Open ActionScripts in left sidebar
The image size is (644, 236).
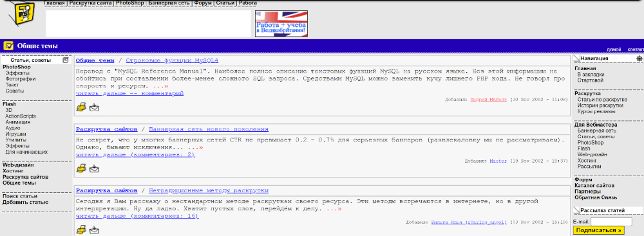click(x=21, y=116)
